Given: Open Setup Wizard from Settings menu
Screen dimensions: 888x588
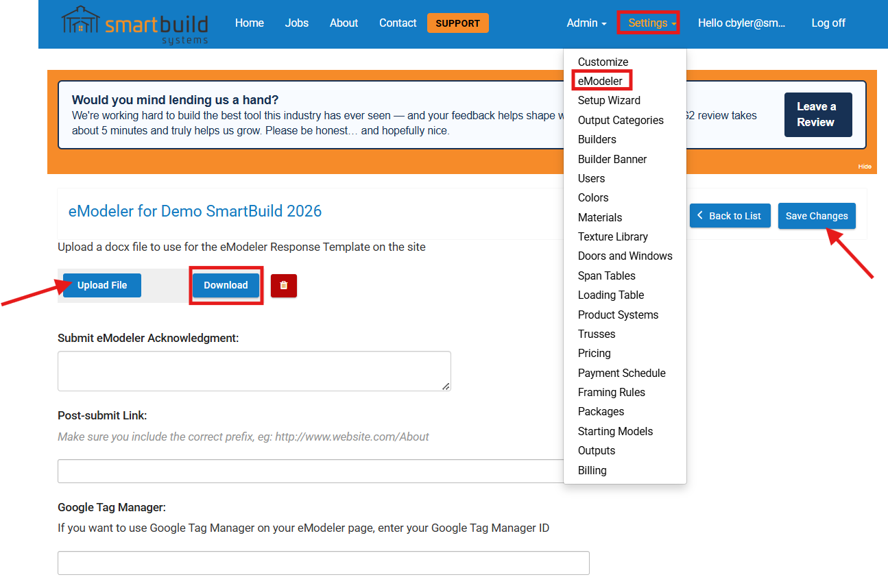Looking at the screenshot, I should coord(609,101).
